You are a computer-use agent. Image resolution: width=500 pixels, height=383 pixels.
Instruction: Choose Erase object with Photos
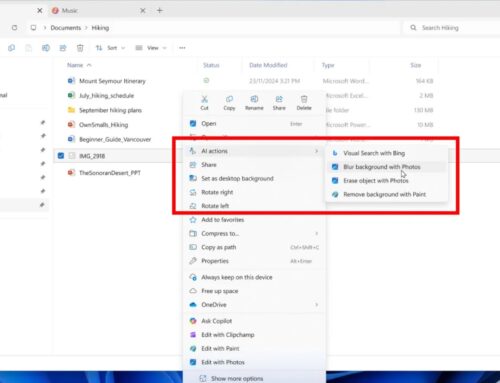(x=387, y=181)
